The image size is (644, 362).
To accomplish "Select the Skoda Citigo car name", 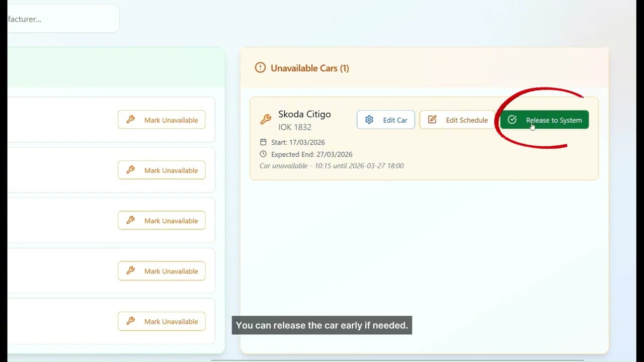I will (x=304, y=114).
